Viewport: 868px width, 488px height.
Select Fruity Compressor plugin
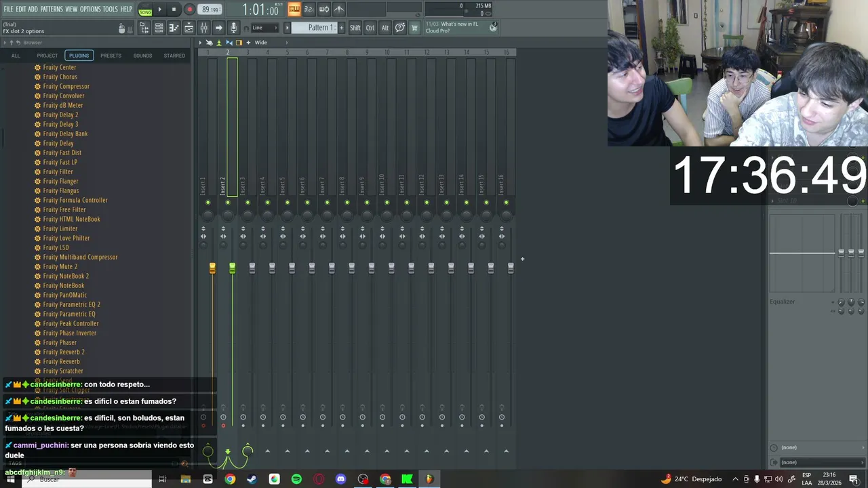tap(66, 86)
